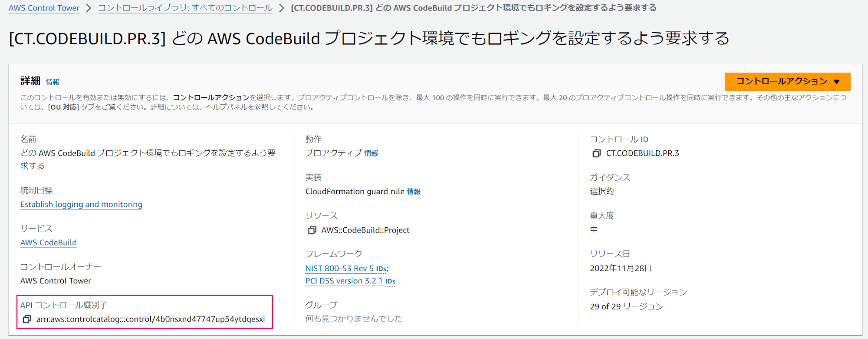Open the コントロールアクション dropdown button
This screenshot has height=339, width=868.
coord(787,82)
